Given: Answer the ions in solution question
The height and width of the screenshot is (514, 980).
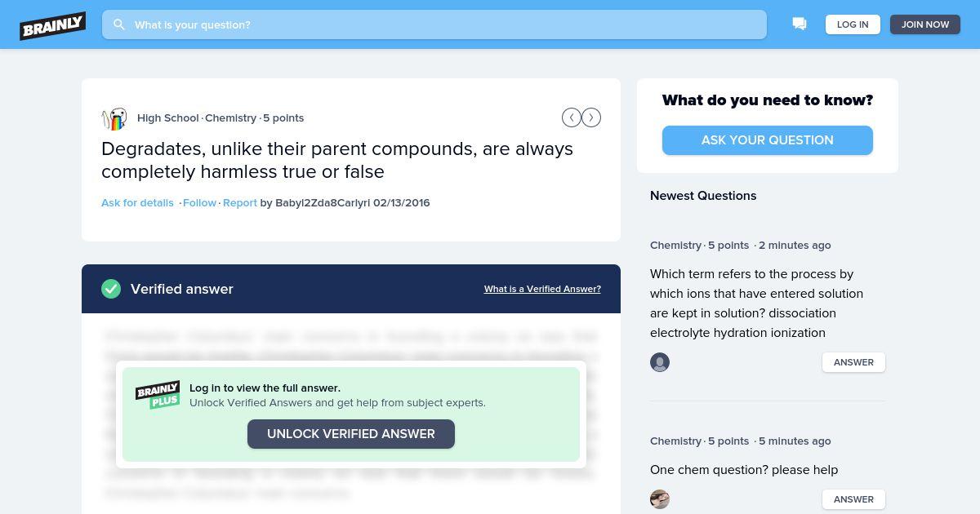Looking at the screenshot, I should point(853,362).
